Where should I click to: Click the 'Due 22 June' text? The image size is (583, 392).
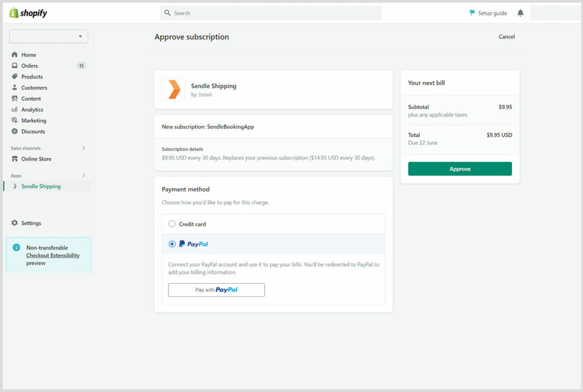[423, 143]
